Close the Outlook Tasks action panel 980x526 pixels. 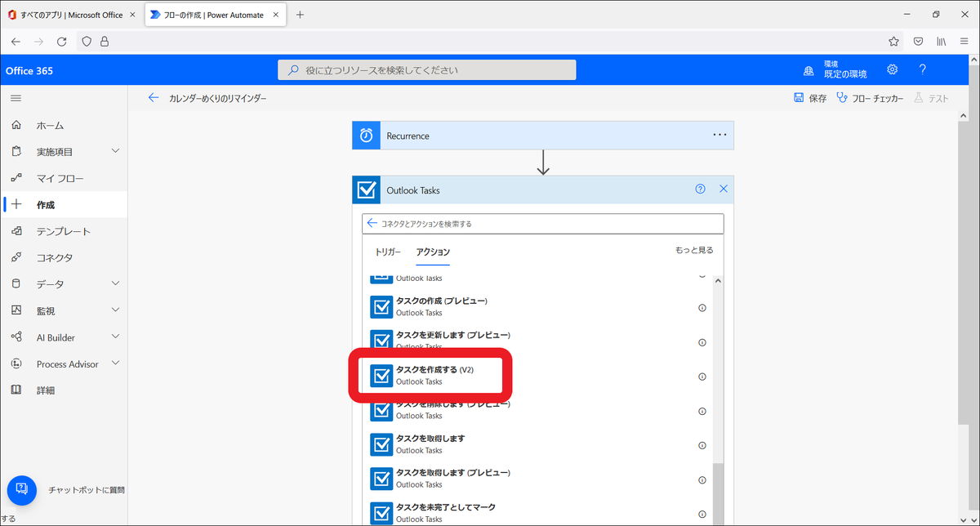pos(723,189)
